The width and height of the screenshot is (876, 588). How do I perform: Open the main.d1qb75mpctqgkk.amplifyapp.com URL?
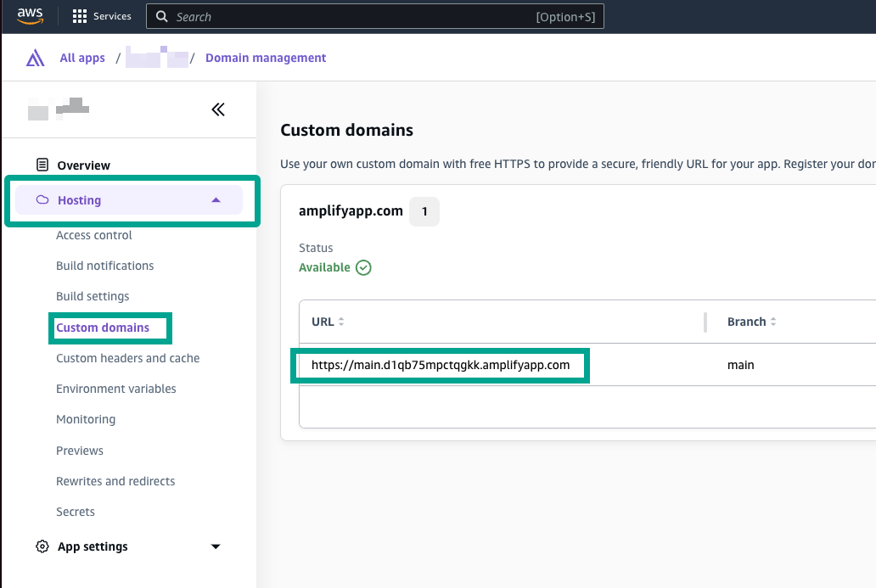pyautogui.click(x=440, y=365)
